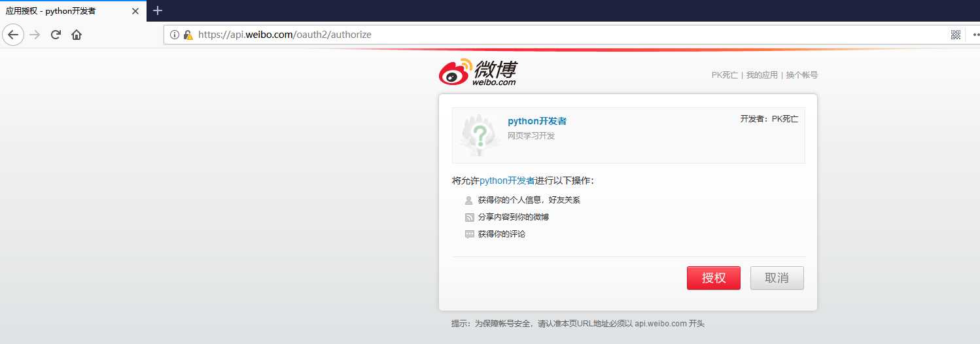980x344 pixels.
Task: Open site information icon in address bar
Action: pos(175,35)
